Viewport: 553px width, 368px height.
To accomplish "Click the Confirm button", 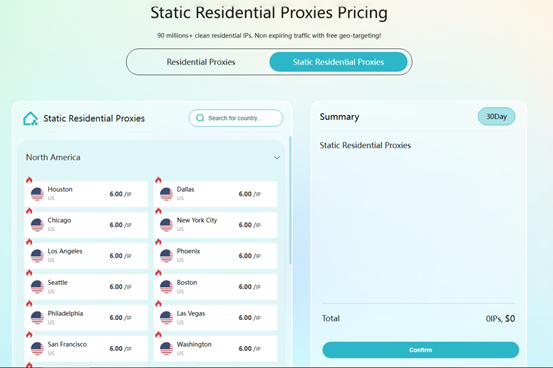I will [x=420, y=350].
